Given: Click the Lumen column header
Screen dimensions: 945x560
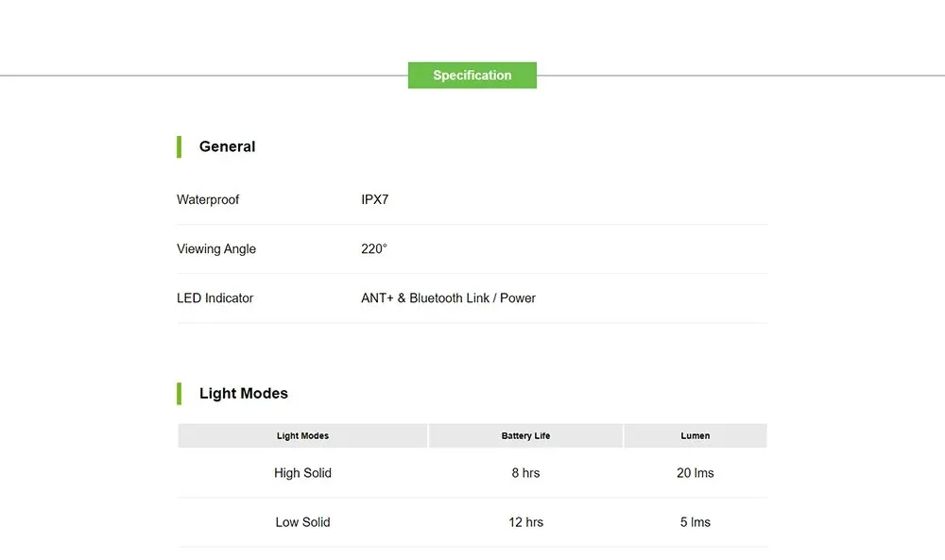Looking at the screenshot, I should [696, 436].
